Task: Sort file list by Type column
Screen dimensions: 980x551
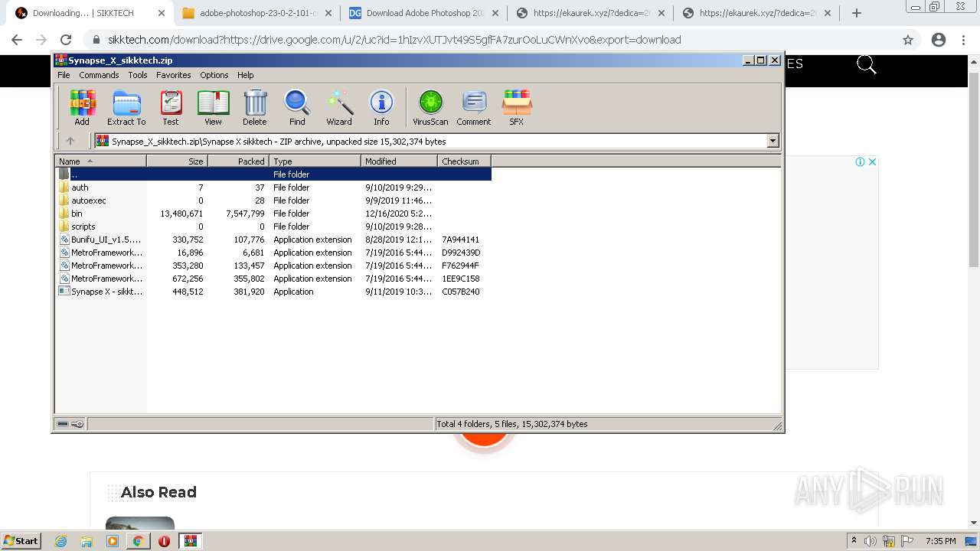Action: pos(315,161)
